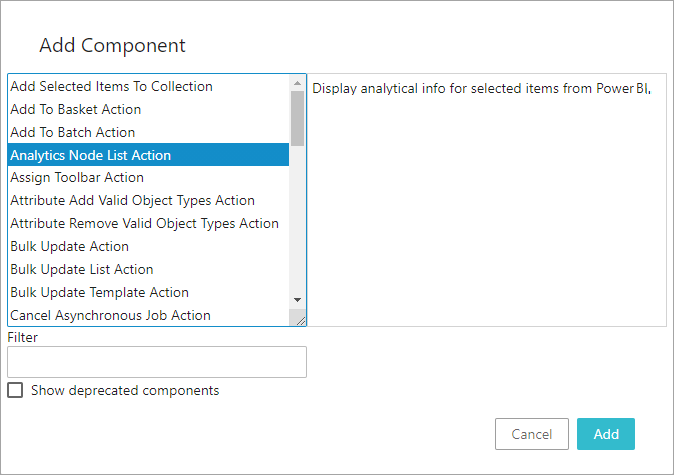Click Analytics Node List Action entry

pos(91,156)
